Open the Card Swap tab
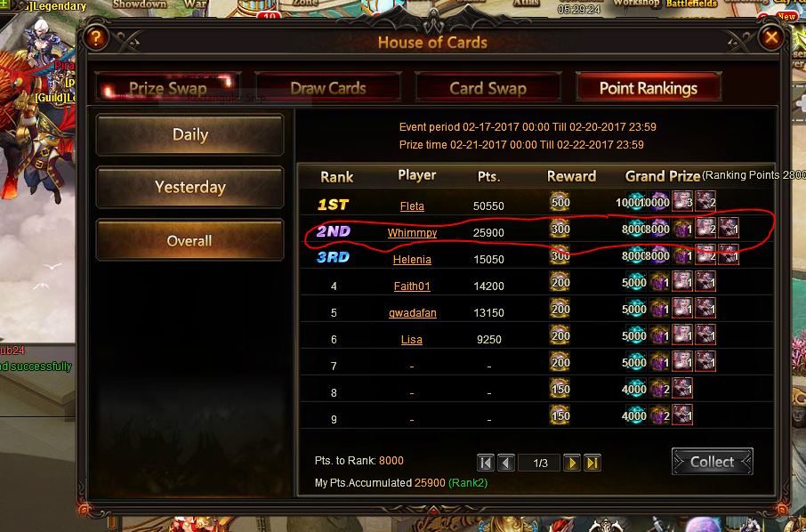 (488, 88)
